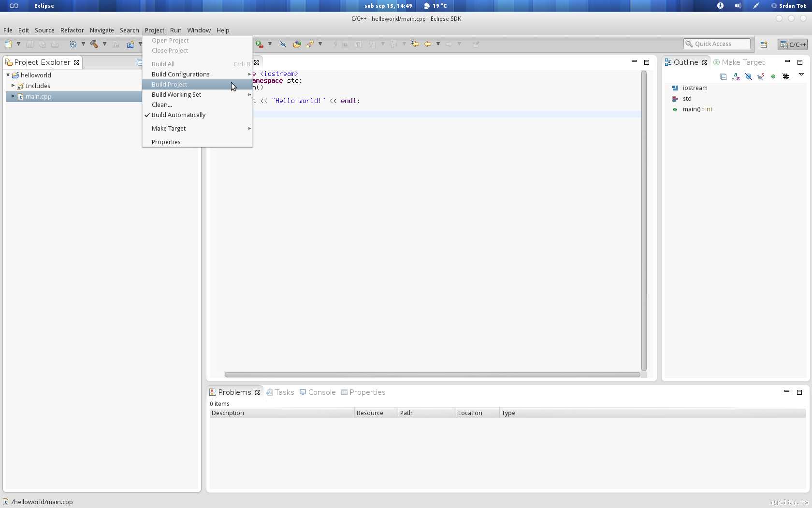Toggle Build Automatically option

pyautogui.click(x=178, y=115)
